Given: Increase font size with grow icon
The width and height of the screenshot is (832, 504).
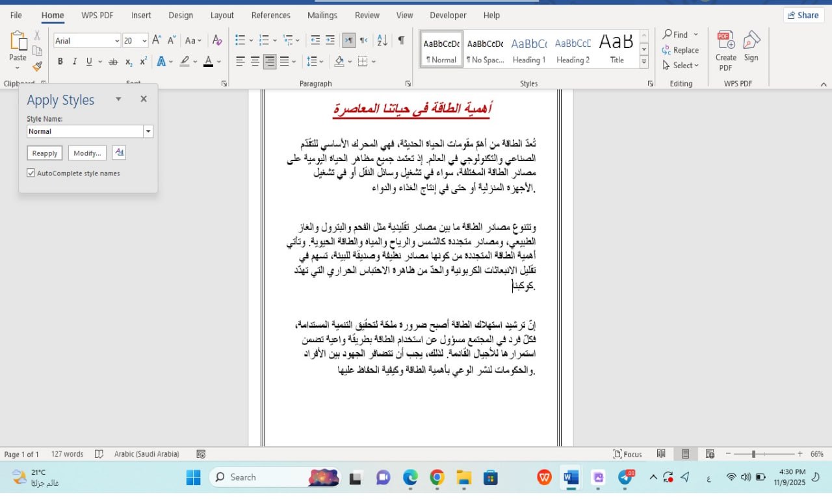Looking at the screenshot, I should point(157,40).
